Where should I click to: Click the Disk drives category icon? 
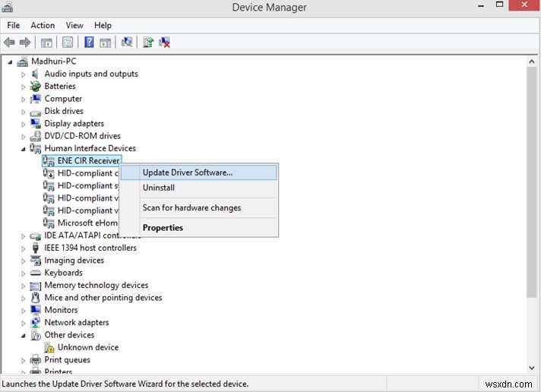tap(35, 112)
